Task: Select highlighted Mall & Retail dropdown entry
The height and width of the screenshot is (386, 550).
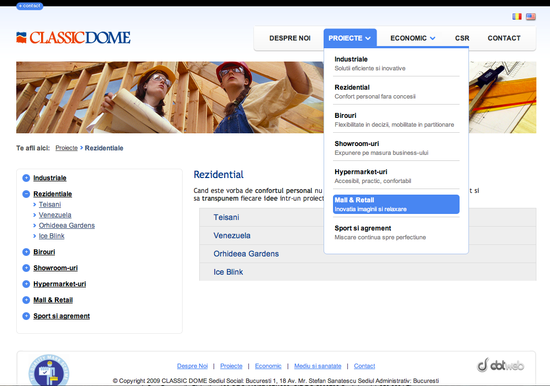Action: [396, 204]
